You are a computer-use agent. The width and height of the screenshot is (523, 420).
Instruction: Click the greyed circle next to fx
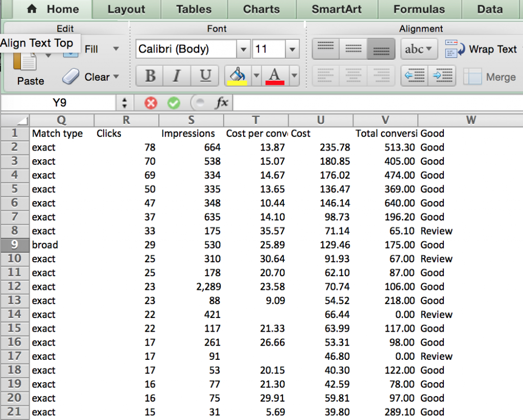pos(200,103)
